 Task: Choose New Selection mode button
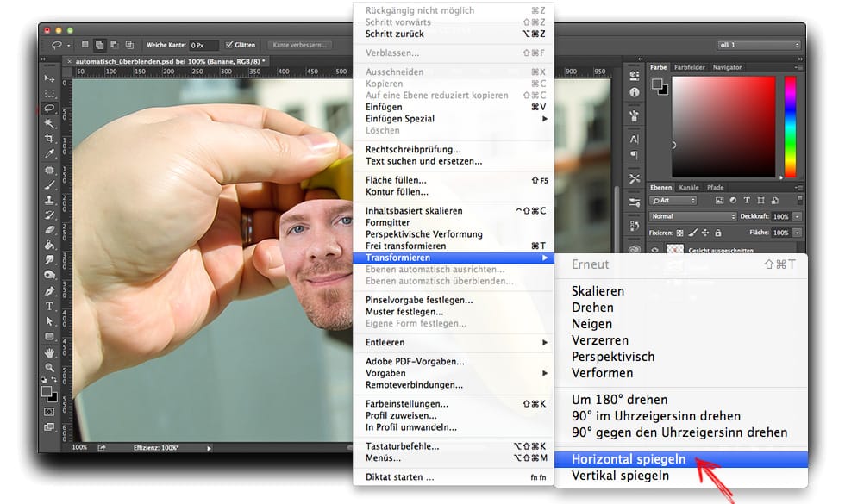point(84,45)
